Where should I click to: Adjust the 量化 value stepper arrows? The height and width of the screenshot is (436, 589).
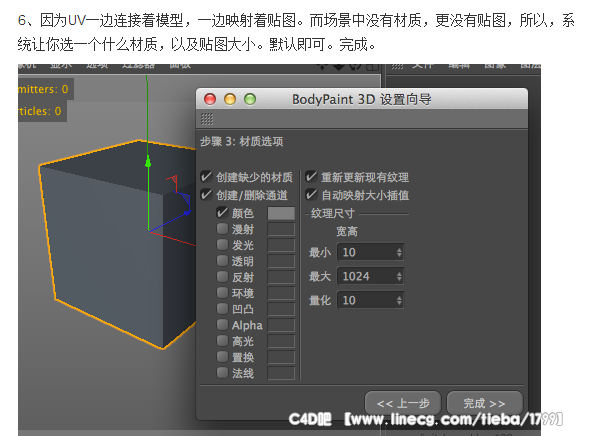click(x=399, y=300)
